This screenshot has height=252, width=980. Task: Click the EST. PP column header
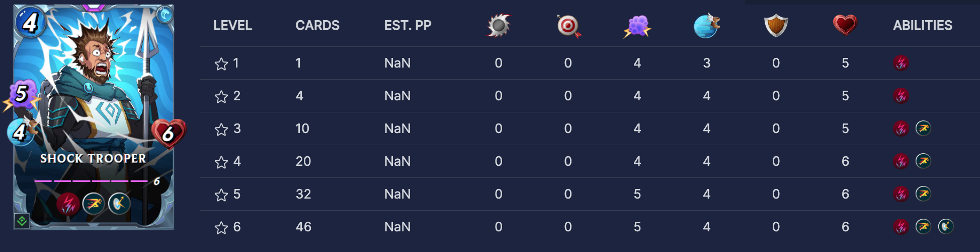pyautogui.click(x=407, y=25)
